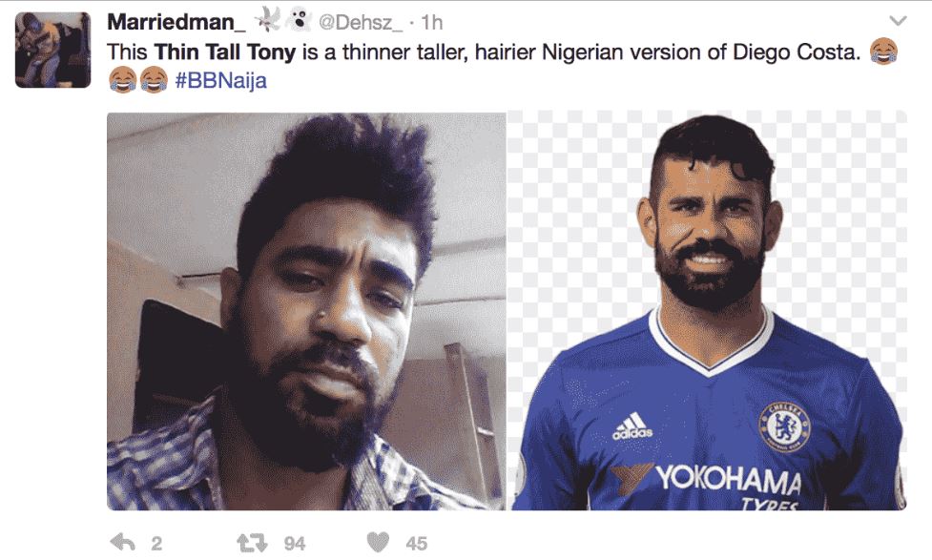This screenshot has height=560, width=932.
Task: Click the reply count 2
Action: pyautogui.click(x=156, y=543)
